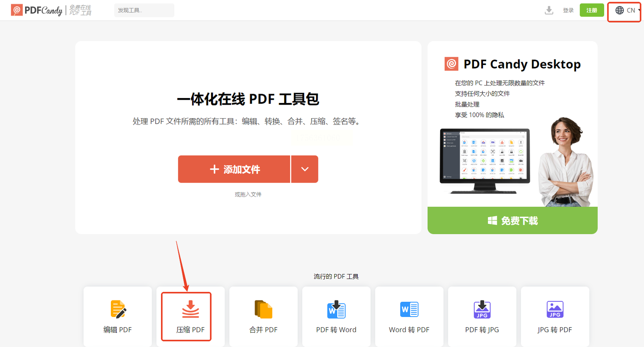Select the 压缩 PDF compress icon
Viewport: 644px width, 347px height.
tap(191, 309)
